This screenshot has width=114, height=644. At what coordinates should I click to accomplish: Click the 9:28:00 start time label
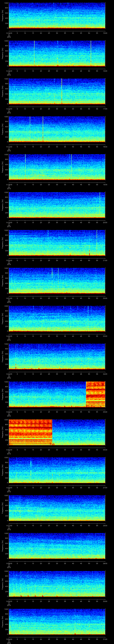[x=9, y=564]
